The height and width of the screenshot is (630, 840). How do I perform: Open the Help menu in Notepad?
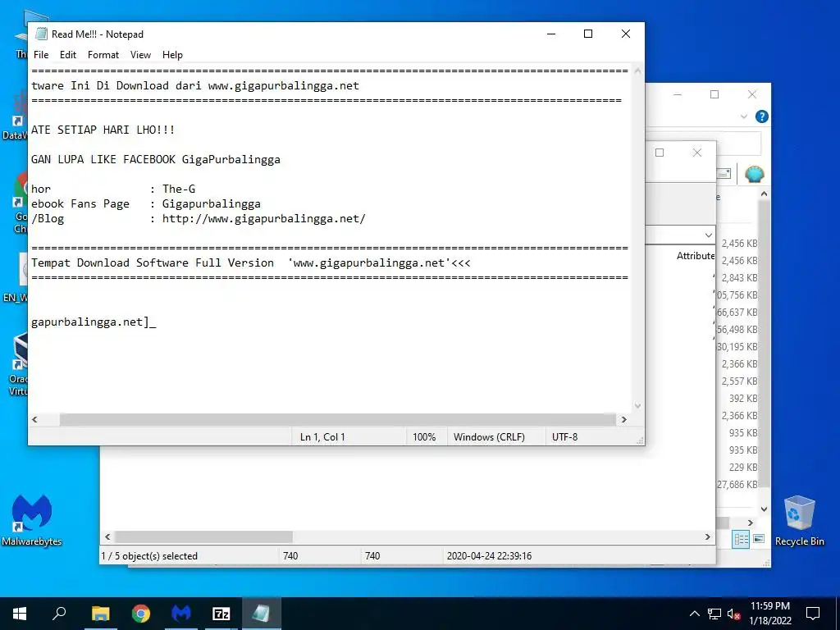(172, 55)
